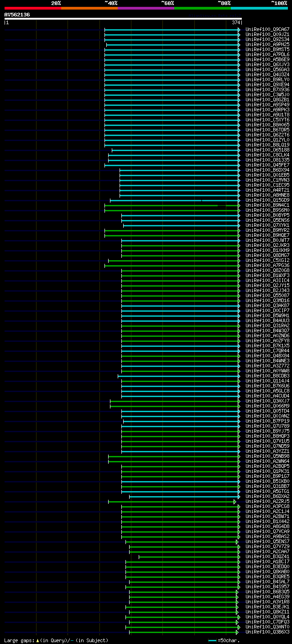This screenshot has height=644, width=292.
Task: Select hit label UniRef100_Q0YQL4
Action: click(267, 617)
